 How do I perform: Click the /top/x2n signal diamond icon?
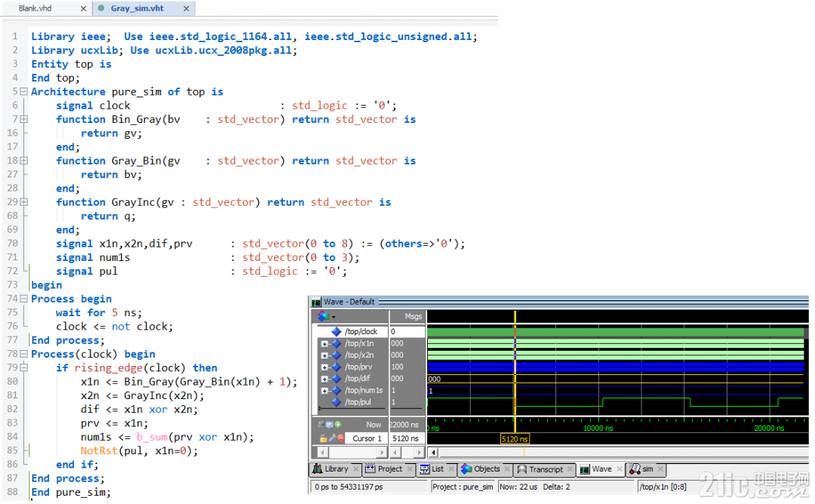pos(337,355)
